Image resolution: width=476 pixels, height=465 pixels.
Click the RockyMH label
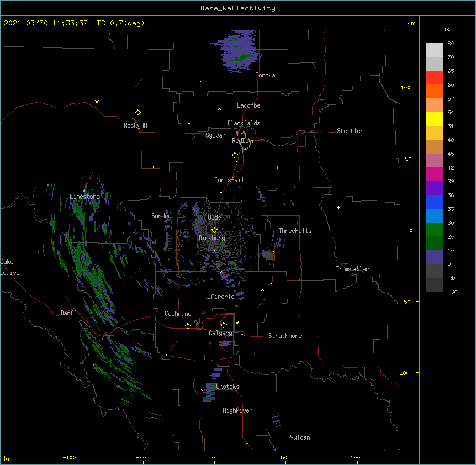[x=135, y=125]
